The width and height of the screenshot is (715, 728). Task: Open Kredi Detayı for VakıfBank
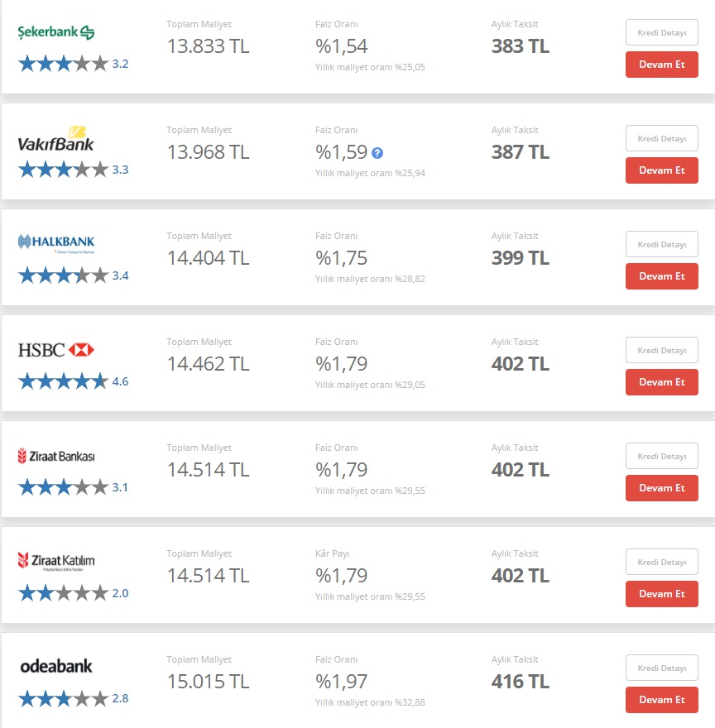tap(661, 139)
